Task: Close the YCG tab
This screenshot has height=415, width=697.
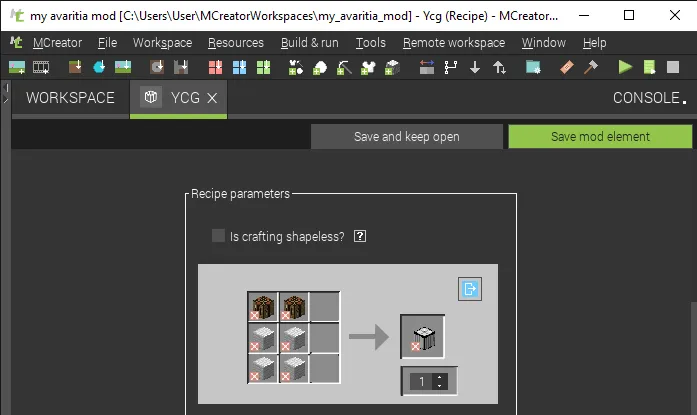Action: point(212,98)
